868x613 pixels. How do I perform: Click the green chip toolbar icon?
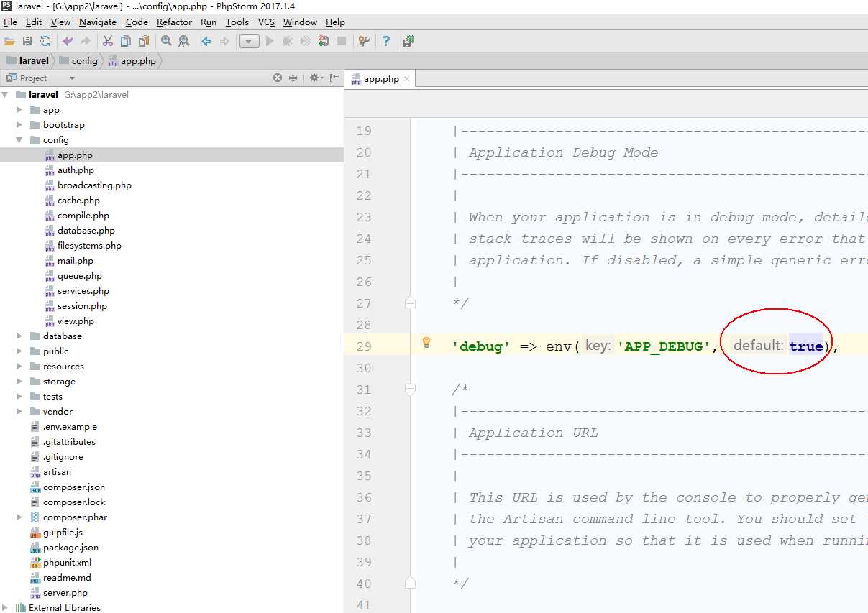[x=408, y=42]
